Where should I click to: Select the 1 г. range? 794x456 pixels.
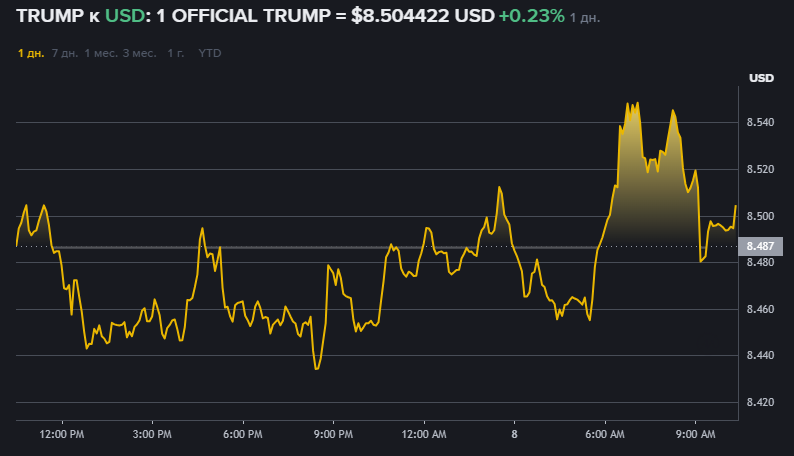click(x=176, y=53)
